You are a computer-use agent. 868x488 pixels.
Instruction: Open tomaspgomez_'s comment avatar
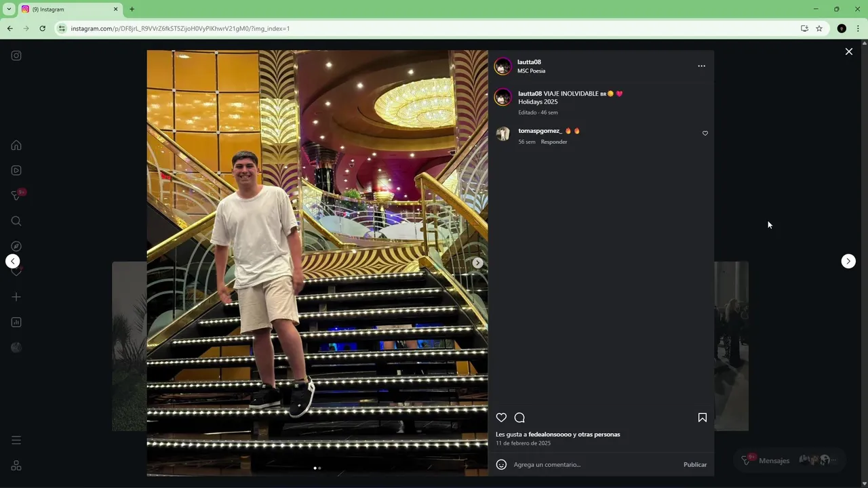click(x=502, y=134)
